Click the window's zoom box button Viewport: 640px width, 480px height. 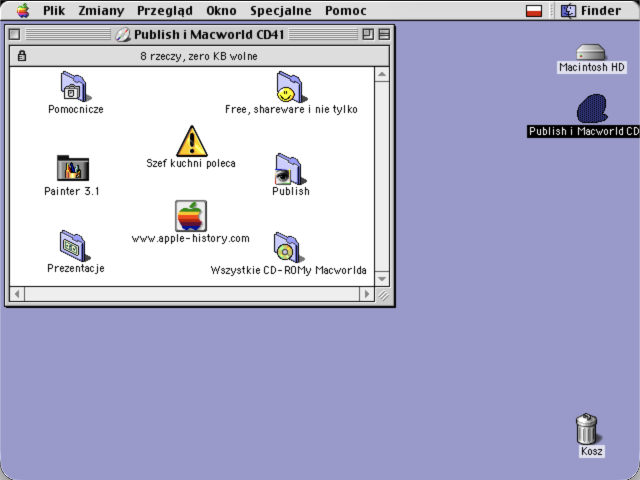pyautogui.click(x=368, y=34)
